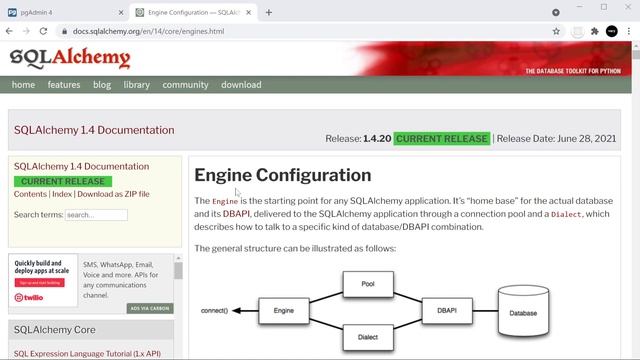
Task: Click the Twilio ad image
Action: [43, 280]
